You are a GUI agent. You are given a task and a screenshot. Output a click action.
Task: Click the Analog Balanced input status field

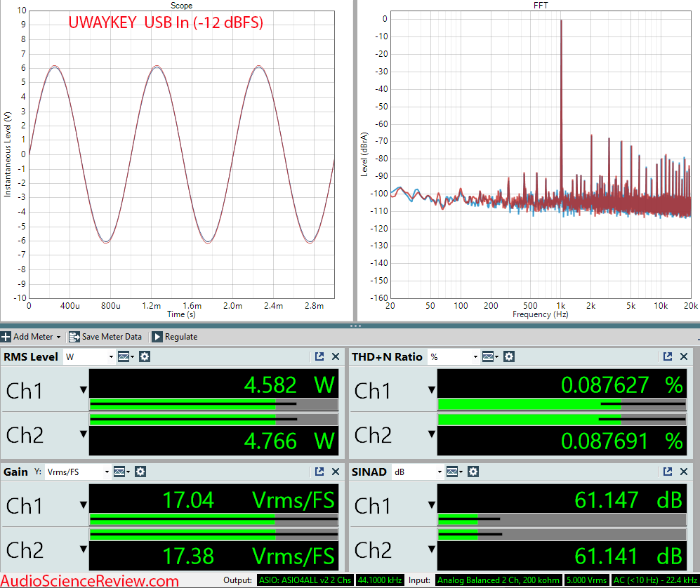498,580
